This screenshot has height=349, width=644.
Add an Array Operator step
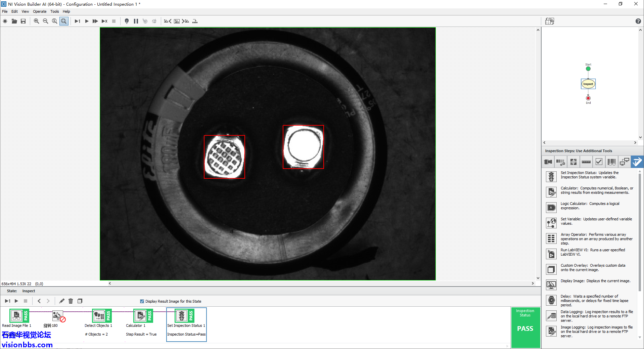point(590,238)
